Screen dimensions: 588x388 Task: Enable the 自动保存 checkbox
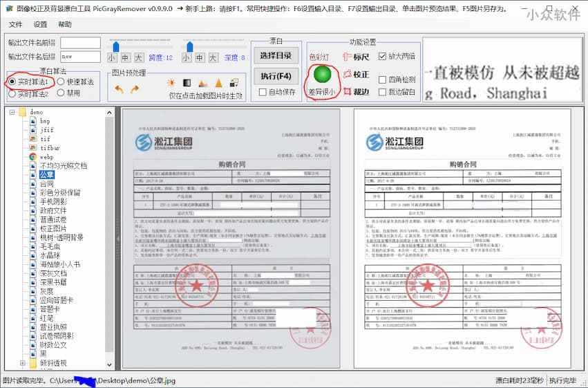point(263,92)
